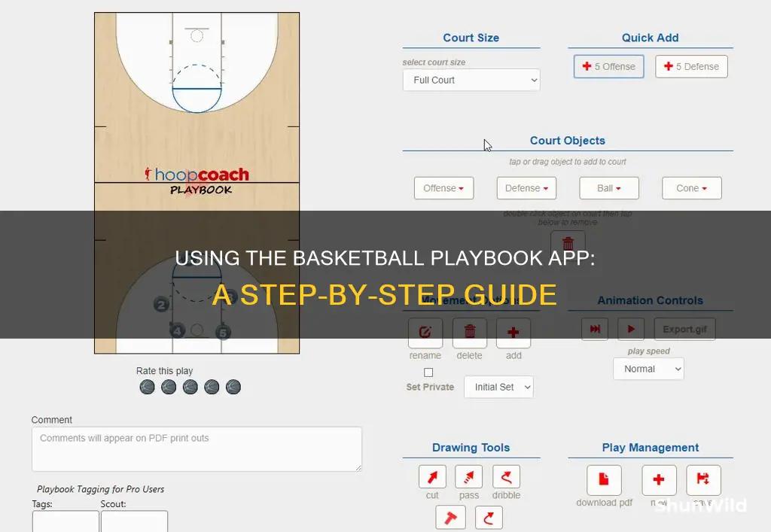Skip to end of animation
Viewport: 771px width, 532px height.
click(595, 329)
